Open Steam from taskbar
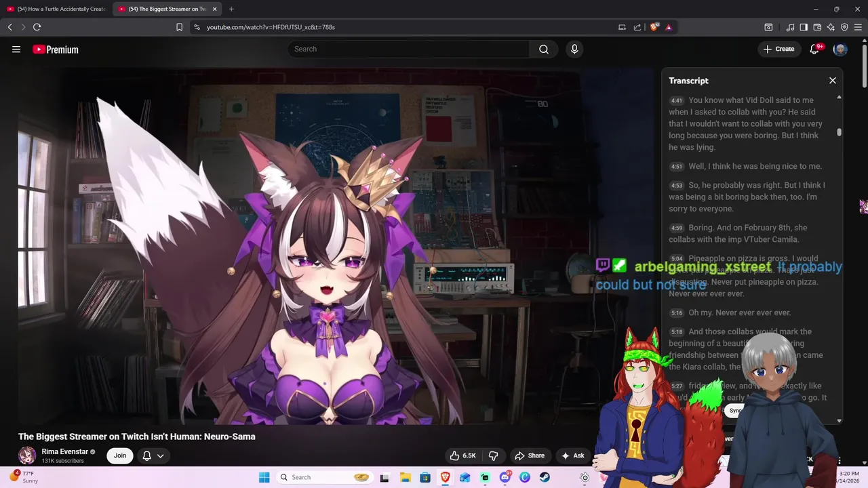Screen dimensions: 868x488 point(545,477)
